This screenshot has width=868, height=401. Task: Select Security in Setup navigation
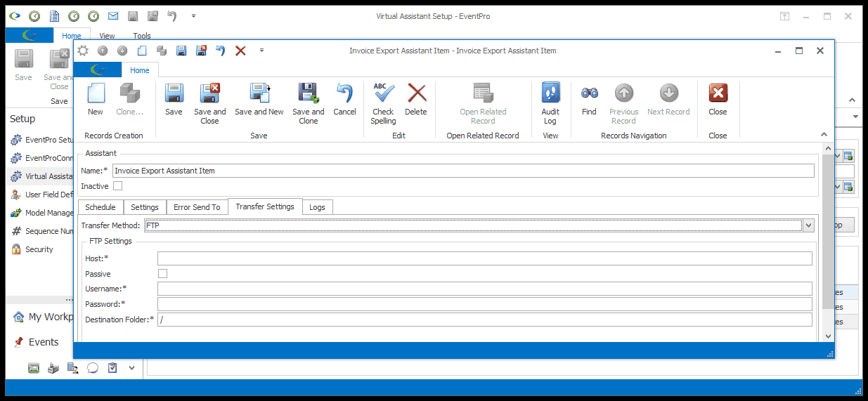(39, 249)
